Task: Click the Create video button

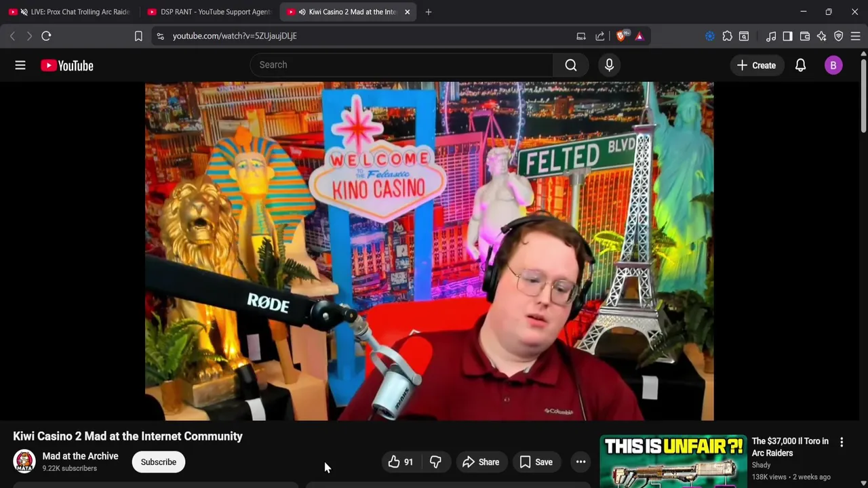Action: click(x=756, y=65)
